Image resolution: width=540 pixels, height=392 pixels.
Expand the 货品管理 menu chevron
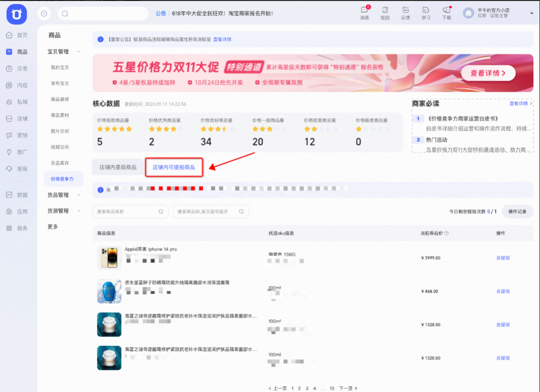tap(79, 195)
